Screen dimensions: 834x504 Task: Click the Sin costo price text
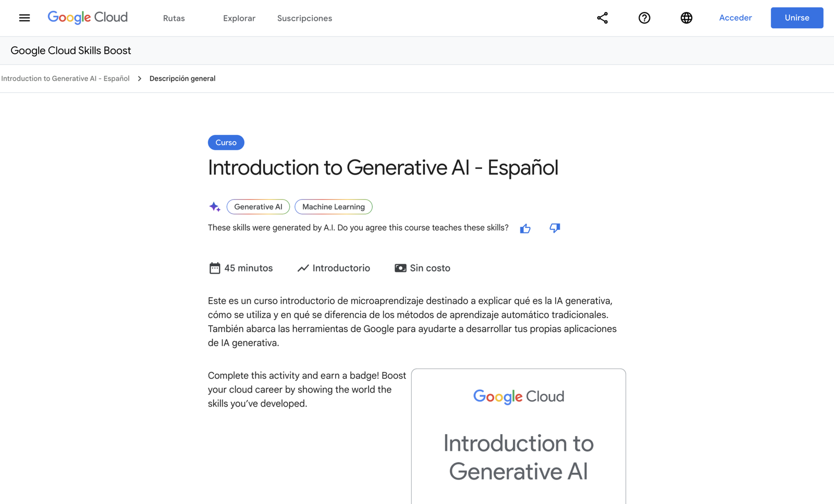click(x=430, y=268)
